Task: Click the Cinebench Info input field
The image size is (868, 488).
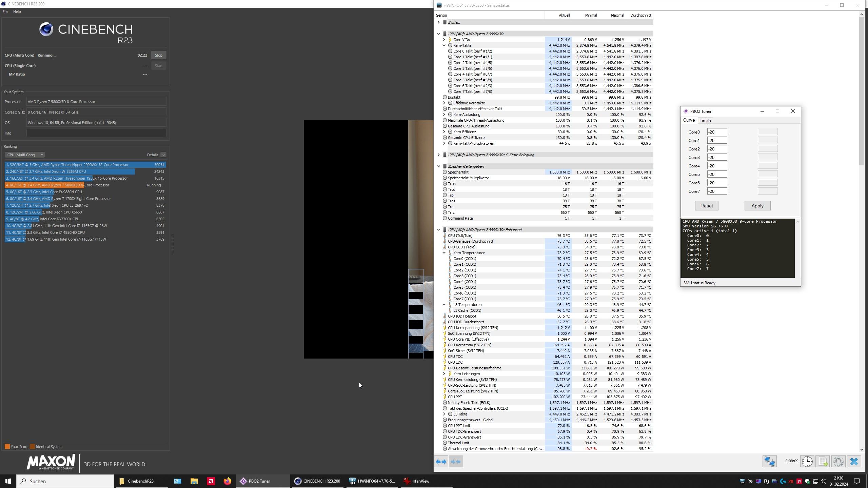Action: pos(97,133)
